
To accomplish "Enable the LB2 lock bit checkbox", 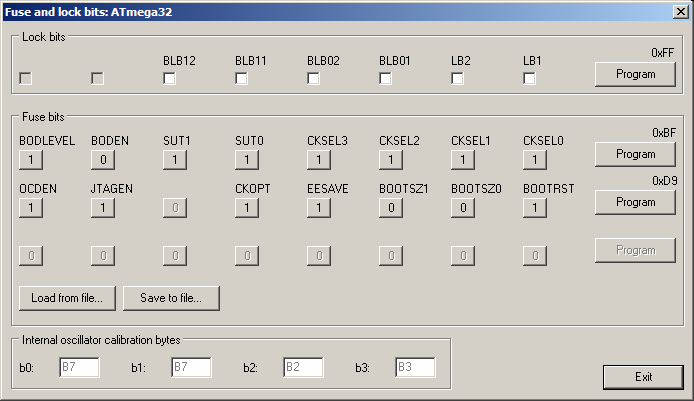I will [457, 79].
